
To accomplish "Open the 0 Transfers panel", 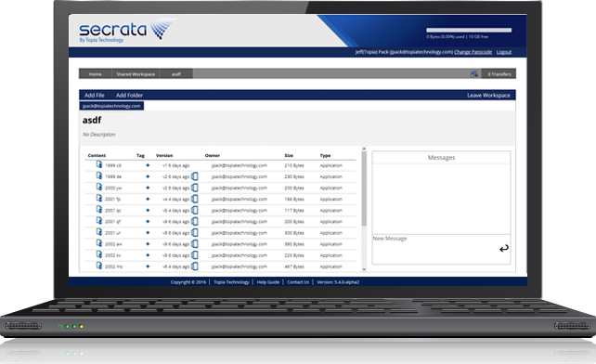I will (x=499, y=73).
